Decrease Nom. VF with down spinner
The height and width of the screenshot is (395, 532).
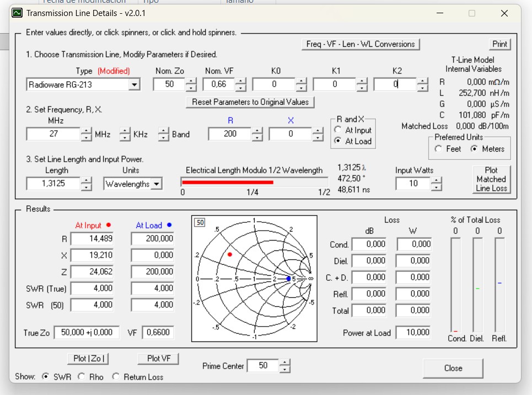coord(240,88)
